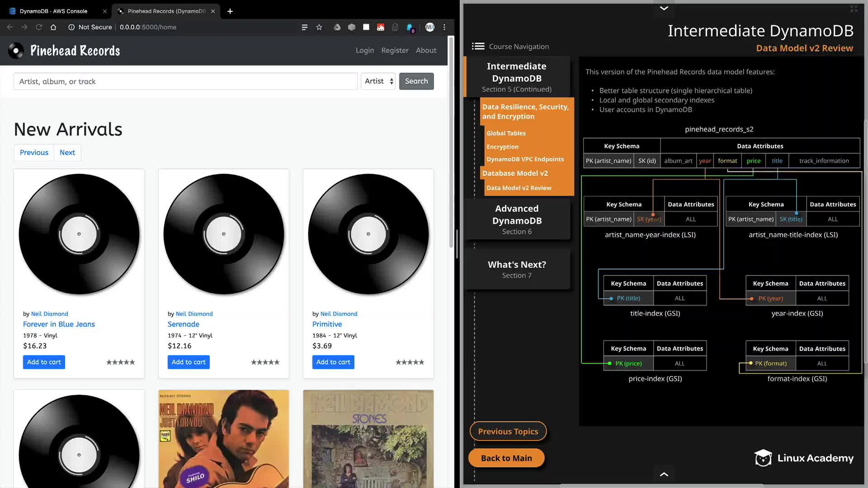Viewport: 868px width, 488px height.
Task: Click the artist, album, or track search field
Action: [185, 81]
